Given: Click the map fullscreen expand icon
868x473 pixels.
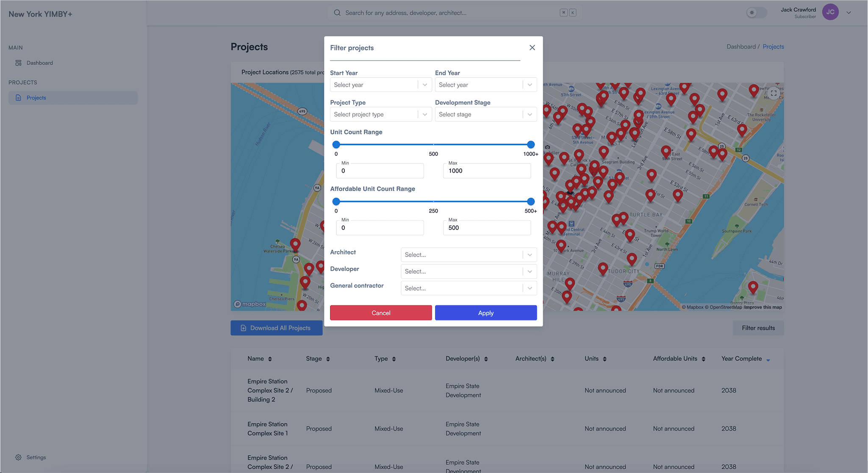Looking at the screenshot, I should [774, 93].
